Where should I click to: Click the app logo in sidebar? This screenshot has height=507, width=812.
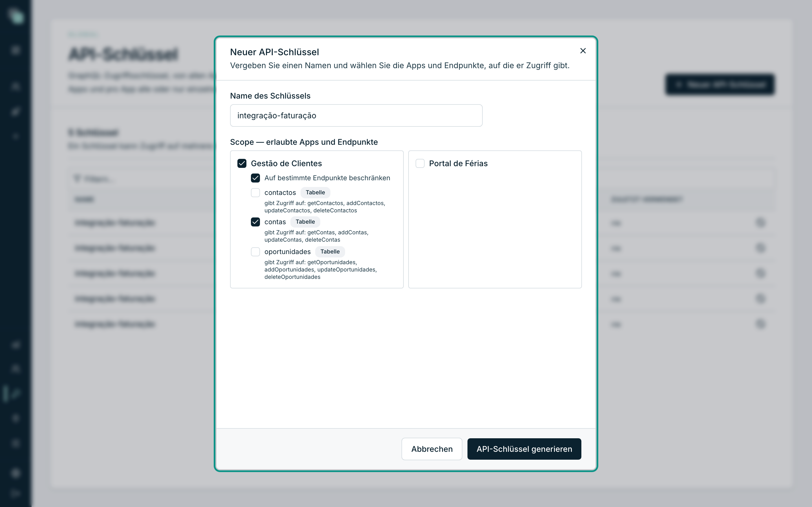[x=16, y=16]
